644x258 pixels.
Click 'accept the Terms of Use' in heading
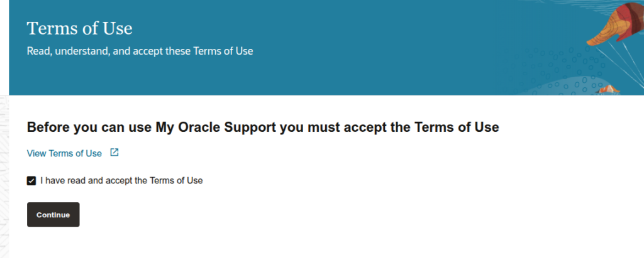pos(429,127)
